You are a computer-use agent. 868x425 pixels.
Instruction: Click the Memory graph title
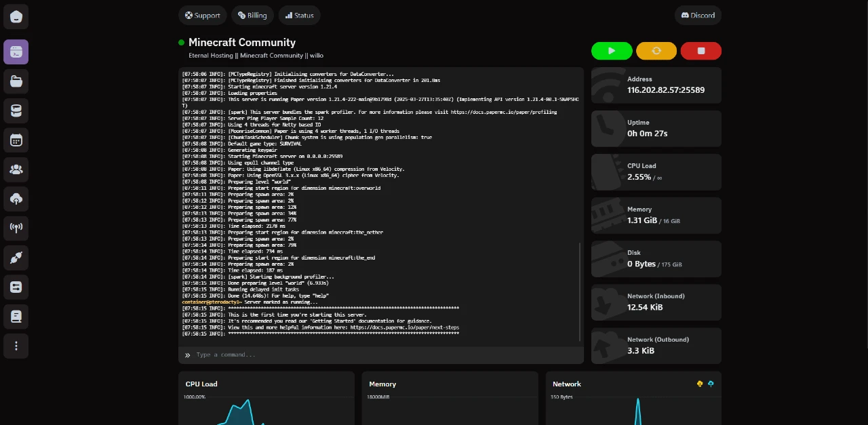click(x=382, y=384)
